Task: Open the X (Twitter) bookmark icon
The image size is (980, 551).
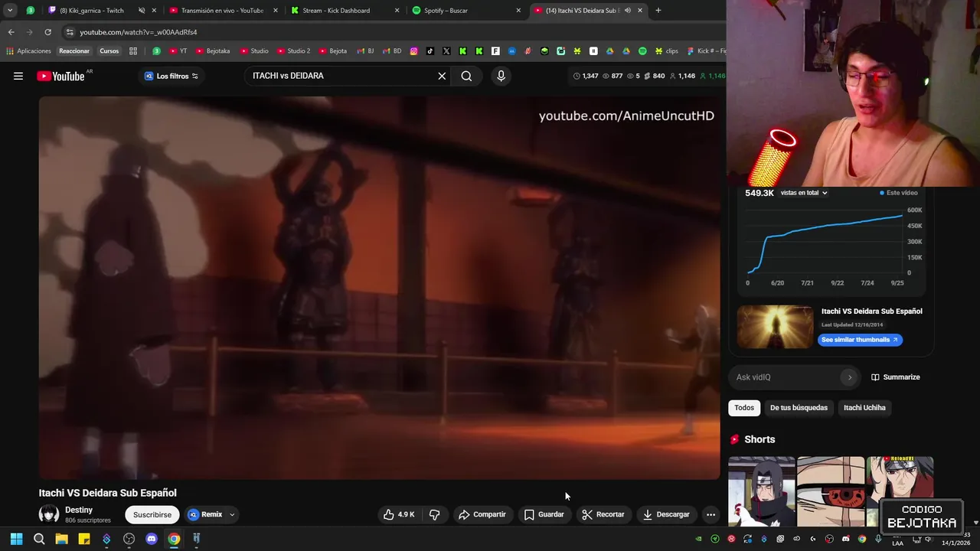Action: [446, 51]
